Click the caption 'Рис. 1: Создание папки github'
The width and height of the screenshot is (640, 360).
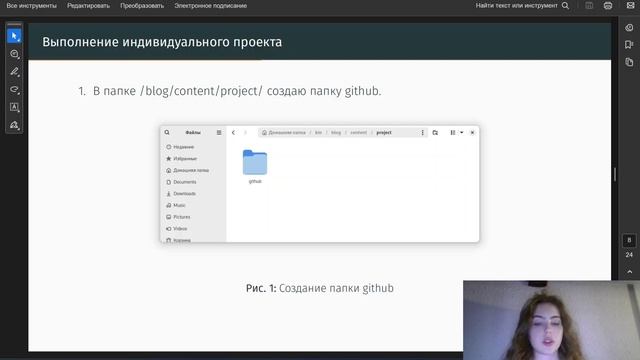(x=320, y=288)
